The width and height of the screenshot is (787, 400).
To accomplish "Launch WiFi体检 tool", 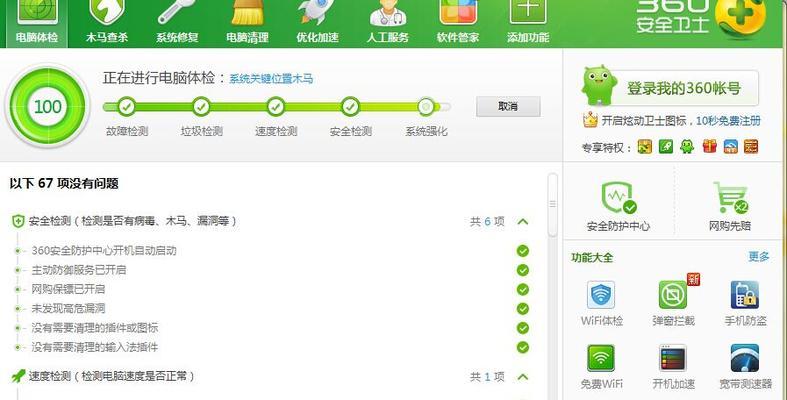I will (x=601, y=304).
